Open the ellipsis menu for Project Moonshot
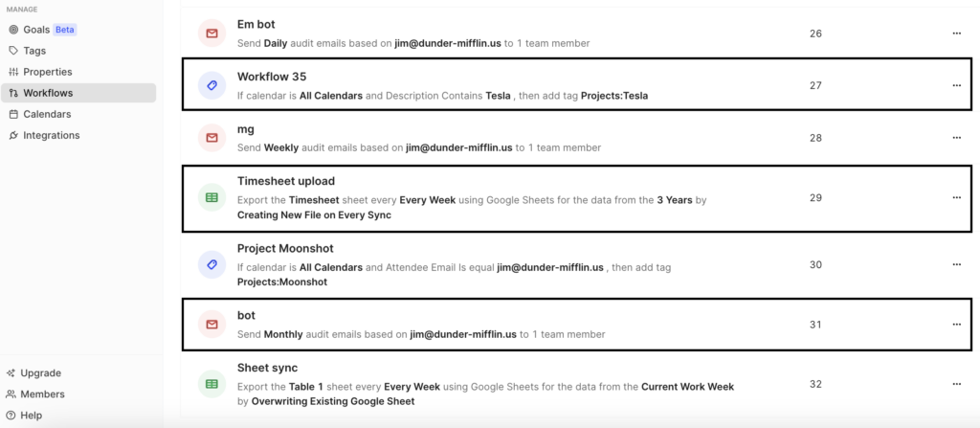 tap(956, 264)
